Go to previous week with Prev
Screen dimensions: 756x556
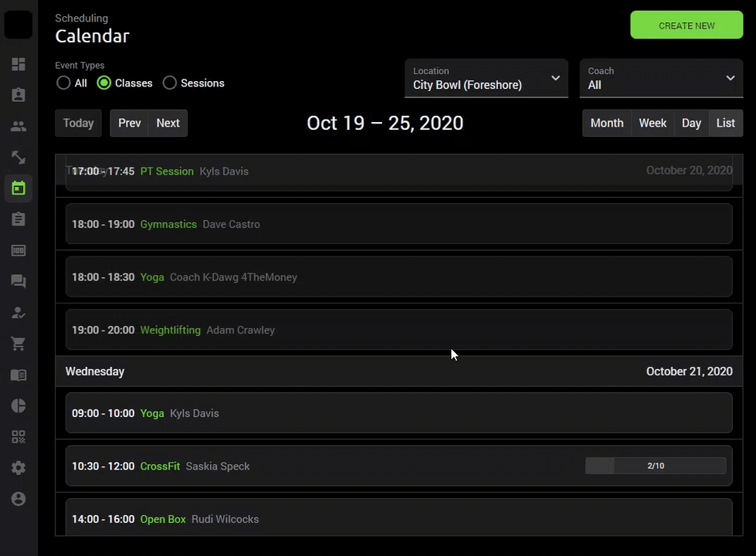129,123
